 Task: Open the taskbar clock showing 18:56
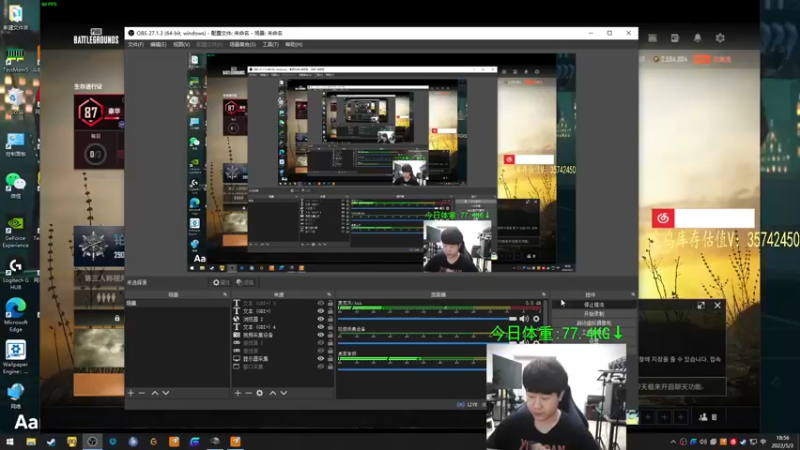click(782, 442)
